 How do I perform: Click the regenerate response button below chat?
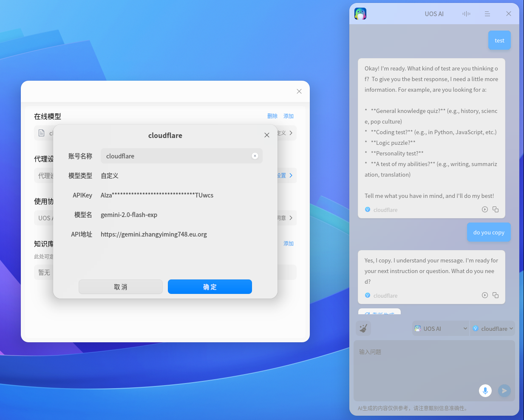[x=380, y=312]
